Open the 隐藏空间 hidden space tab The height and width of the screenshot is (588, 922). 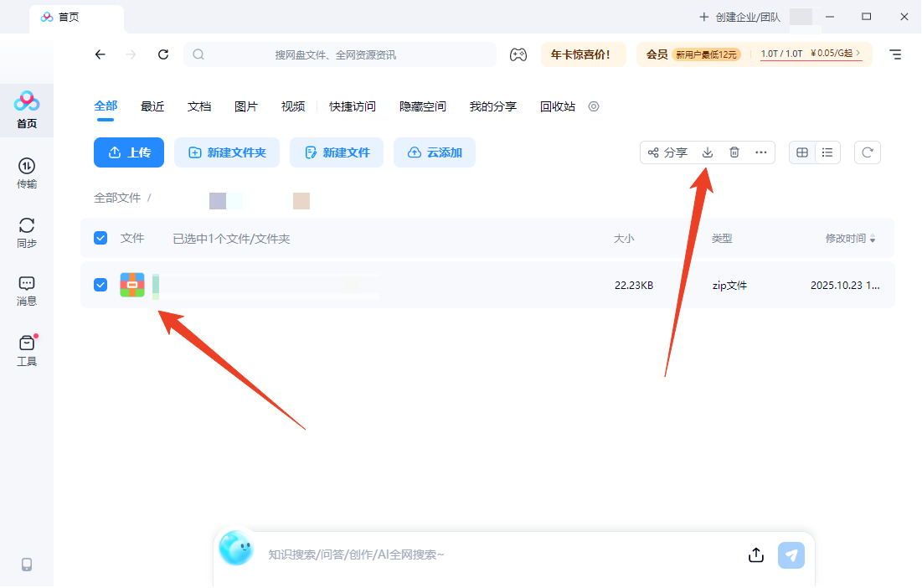[x=422, y=106]
